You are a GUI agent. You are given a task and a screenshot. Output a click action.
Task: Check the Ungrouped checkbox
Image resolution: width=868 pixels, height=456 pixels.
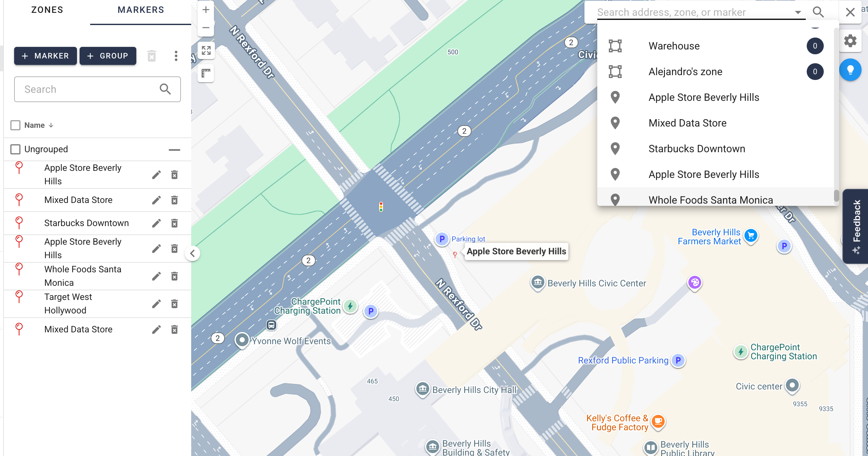pos(15,149)
